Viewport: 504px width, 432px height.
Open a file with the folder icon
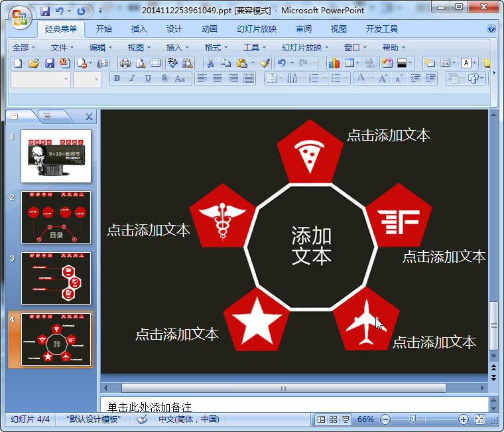coord(34,63)
